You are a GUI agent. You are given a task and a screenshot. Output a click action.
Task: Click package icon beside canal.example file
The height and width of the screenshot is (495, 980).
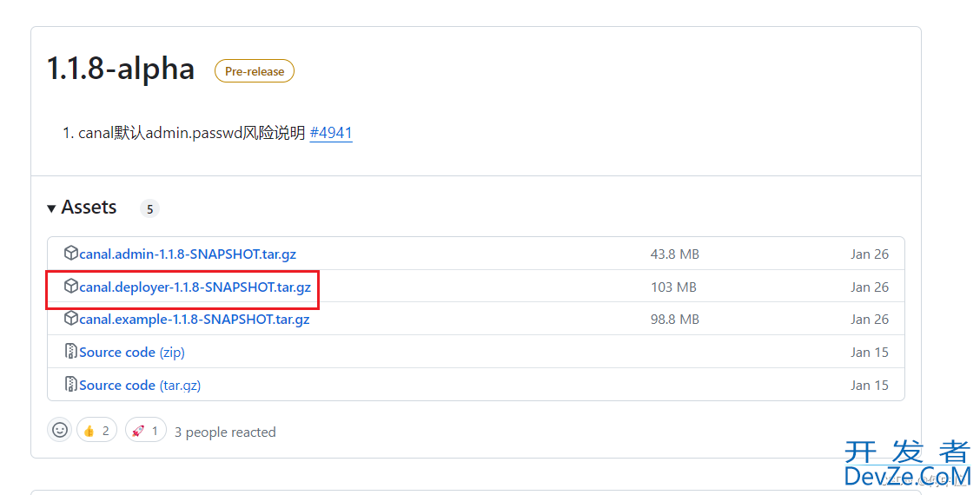(x=70, y=318)
